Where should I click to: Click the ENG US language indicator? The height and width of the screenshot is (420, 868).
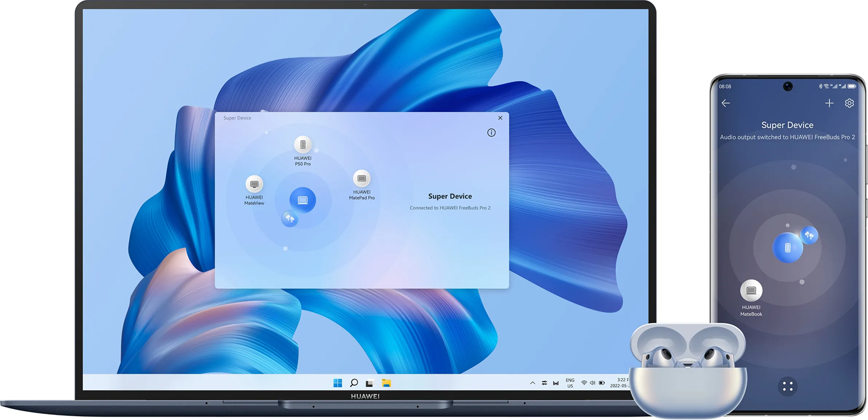570,383
